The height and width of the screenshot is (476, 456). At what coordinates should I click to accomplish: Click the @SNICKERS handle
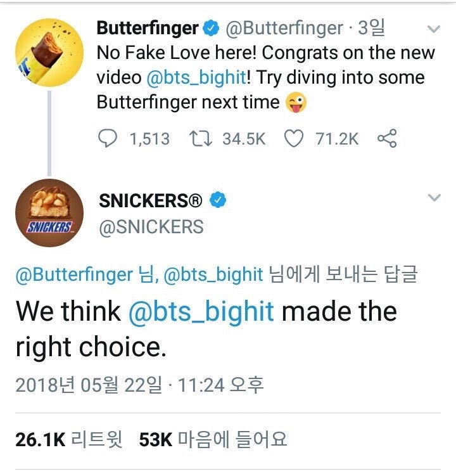(151, 226)
